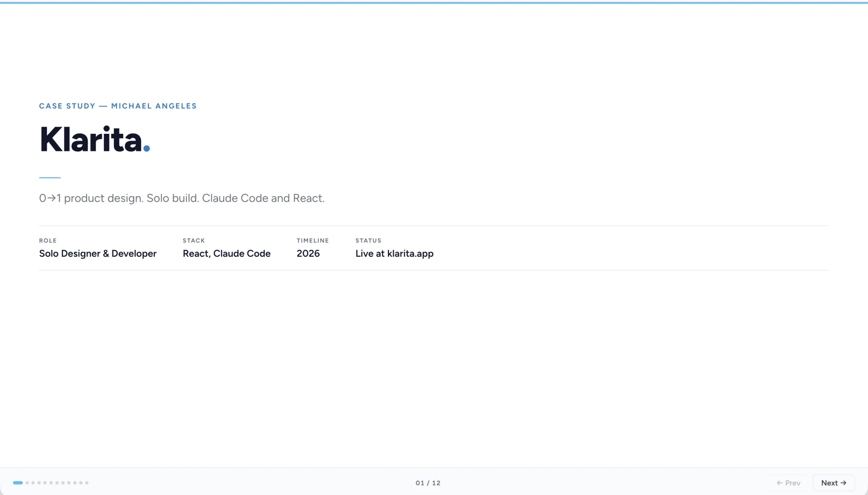Click the "ROLE" label
Screen dimensions: 868x495
point(48,240)
